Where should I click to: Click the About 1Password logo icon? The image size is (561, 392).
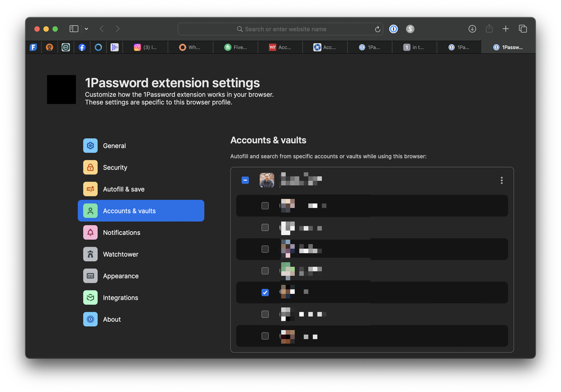[x=90, y=320]
